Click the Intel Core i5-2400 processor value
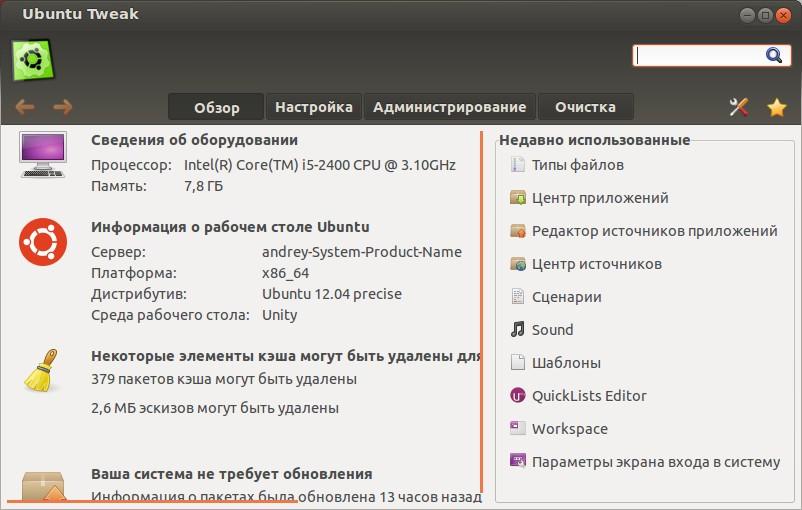This screenshot has height=510, width=802. tap(320, 165)
